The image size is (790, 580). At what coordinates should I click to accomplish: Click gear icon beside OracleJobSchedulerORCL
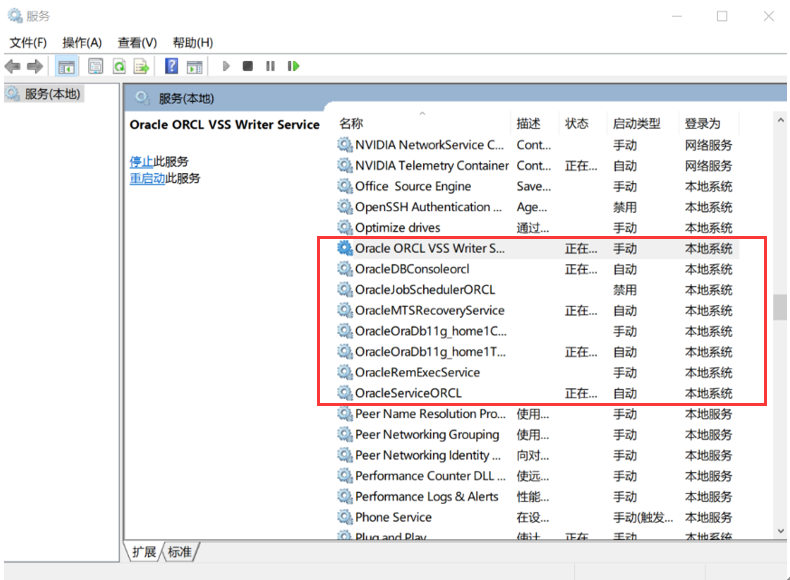tap(345, 289)
